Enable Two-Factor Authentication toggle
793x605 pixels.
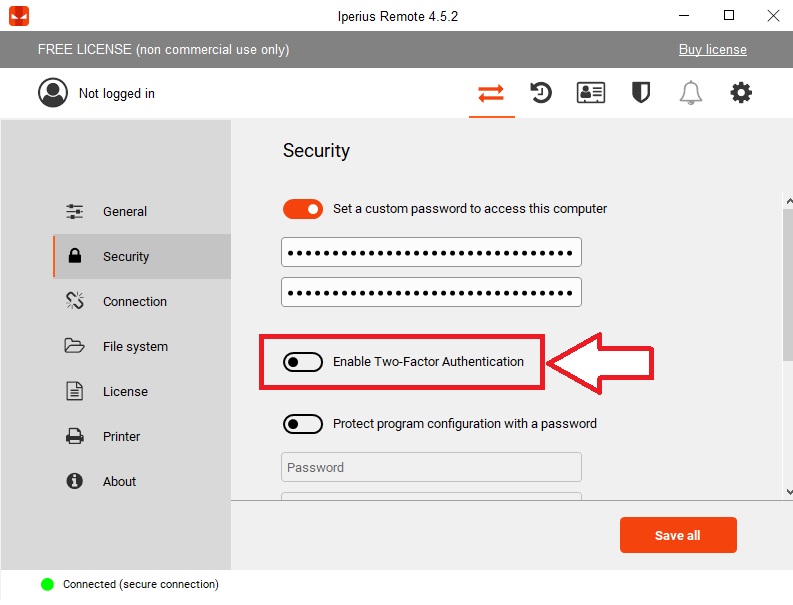coord(303,362)
